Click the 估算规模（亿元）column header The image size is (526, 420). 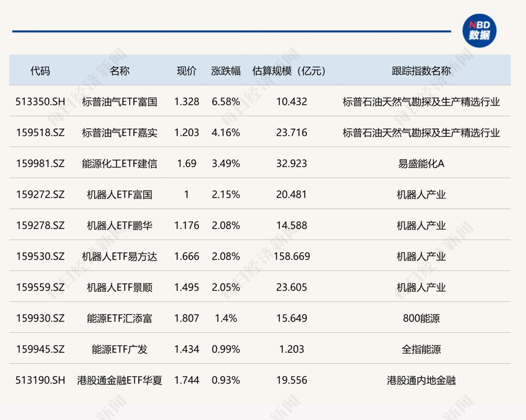[x=289, y=71]
